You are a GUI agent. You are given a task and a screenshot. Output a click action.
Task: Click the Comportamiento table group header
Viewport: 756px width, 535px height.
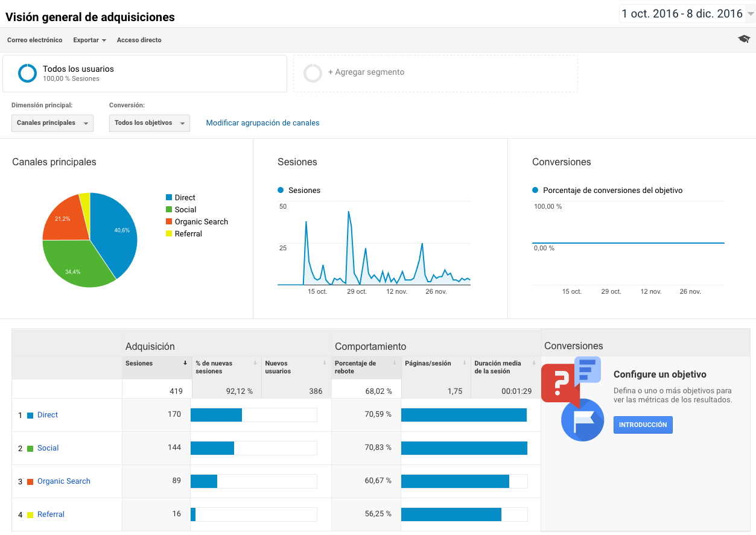pos(370,346)
